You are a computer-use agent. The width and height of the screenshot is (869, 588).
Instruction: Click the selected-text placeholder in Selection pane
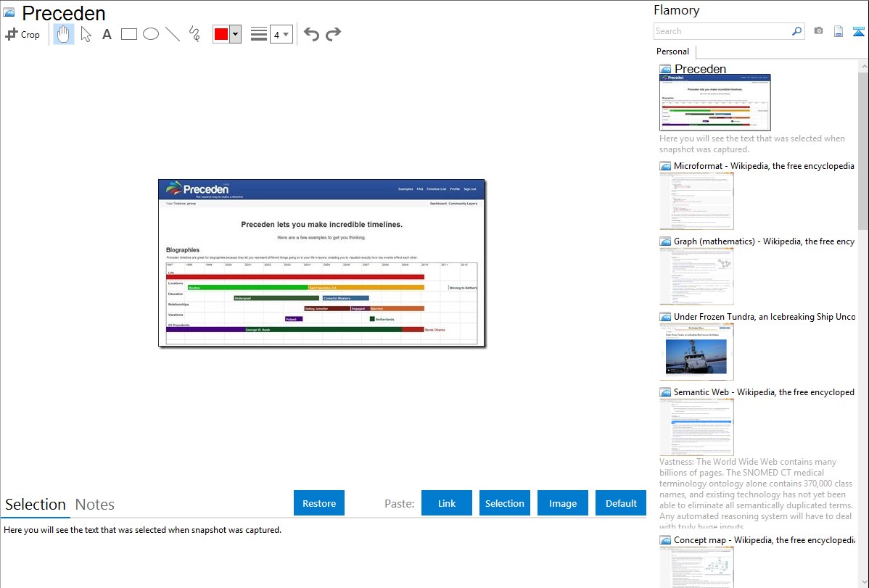click(x=142, y=530)
